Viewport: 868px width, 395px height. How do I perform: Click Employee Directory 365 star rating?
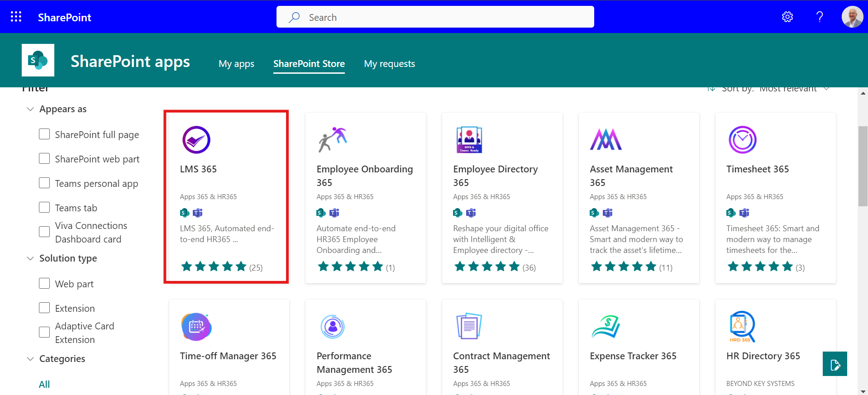pyautogui.click(x=487, y=267)
